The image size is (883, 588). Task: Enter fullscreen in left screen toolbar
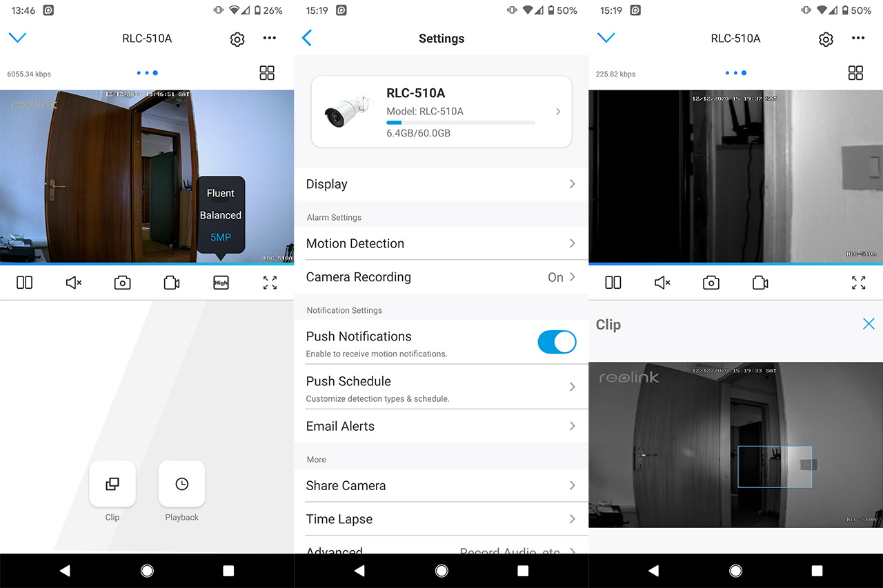(x=270, y=283)
